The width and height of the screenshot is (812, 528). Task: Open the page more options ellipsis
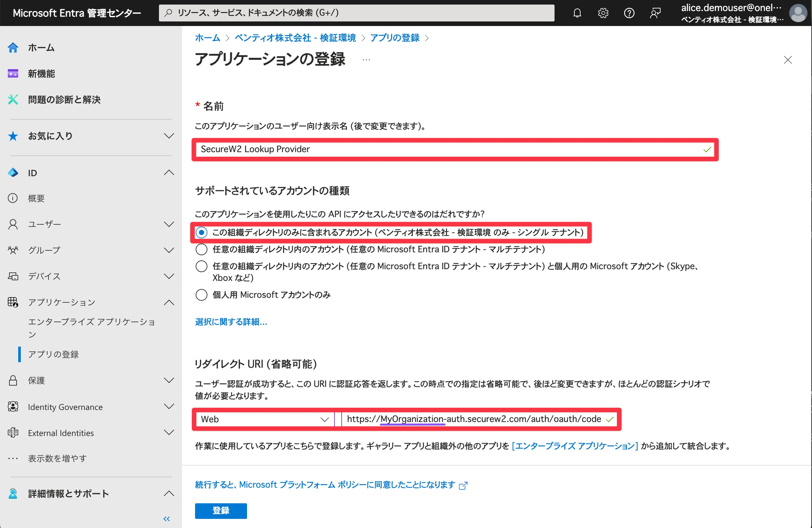[x=366, y=60]
